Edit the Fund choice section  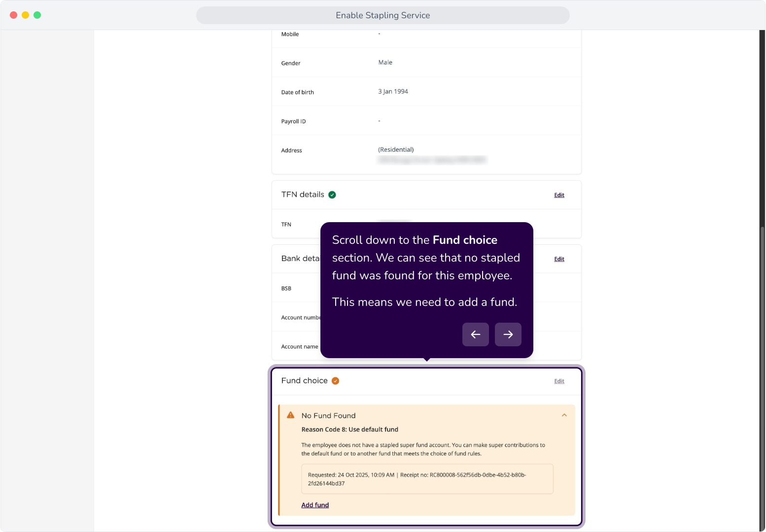tap(559, 381)
